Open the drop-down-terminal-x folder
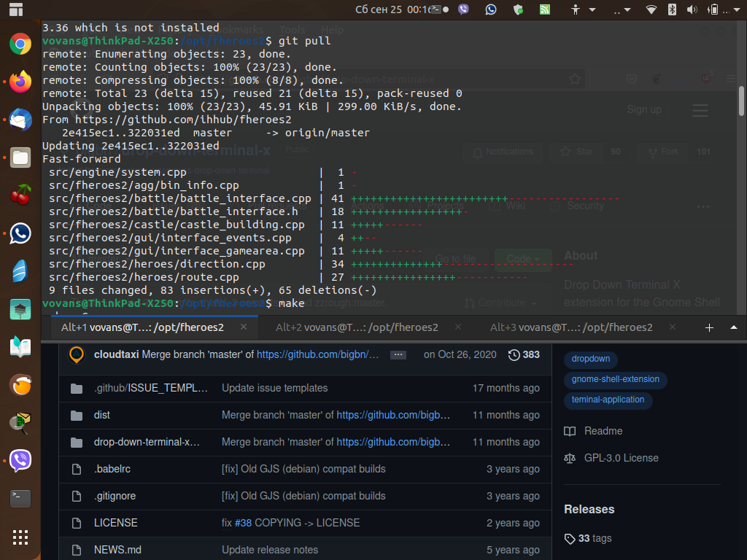 [x=147, y=442]
